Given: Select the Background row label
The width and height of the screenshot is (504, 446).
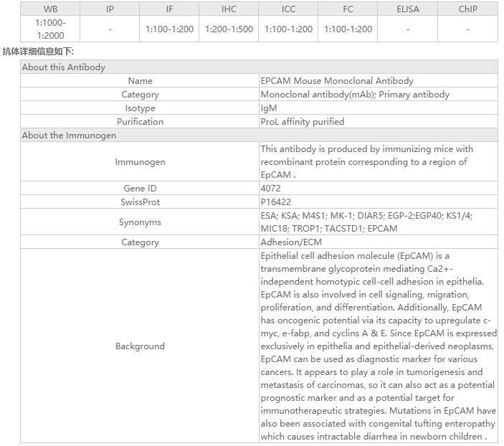Looking at the screenshot, I should (x=140, y=346).
